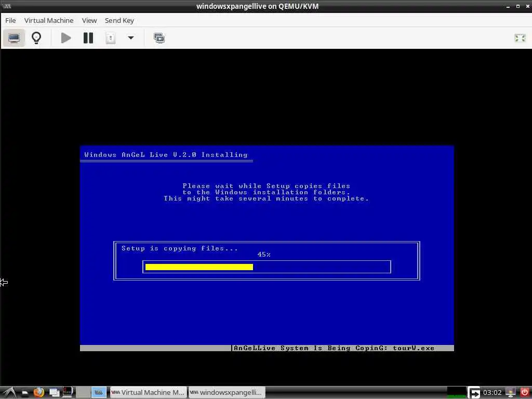
Task: Open the Kali start menu in taskbar
Action: pyautogui.click(x=9, y=392)
